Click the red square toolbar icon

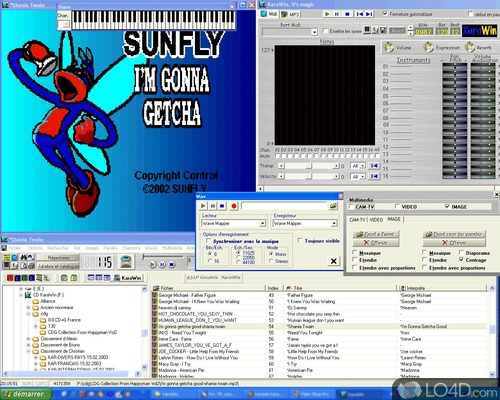[10, 278]
